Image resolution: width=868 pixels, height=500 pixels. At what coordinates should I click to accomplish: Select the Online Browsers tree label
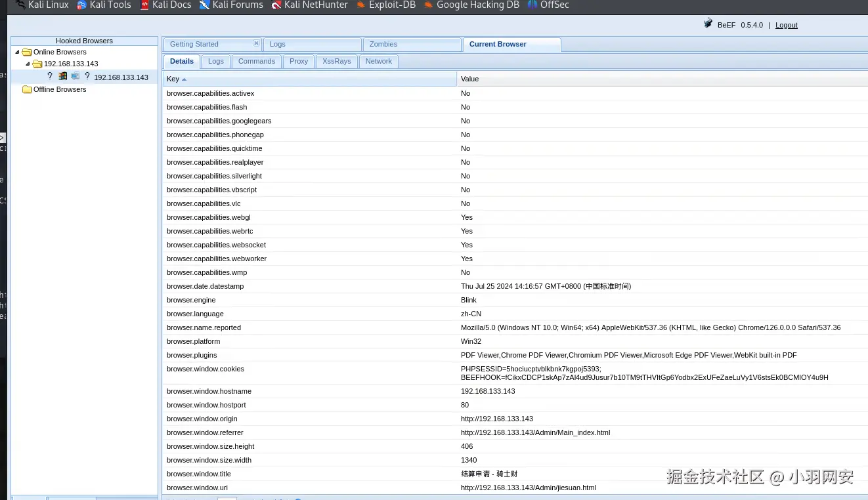click(60, 52)
